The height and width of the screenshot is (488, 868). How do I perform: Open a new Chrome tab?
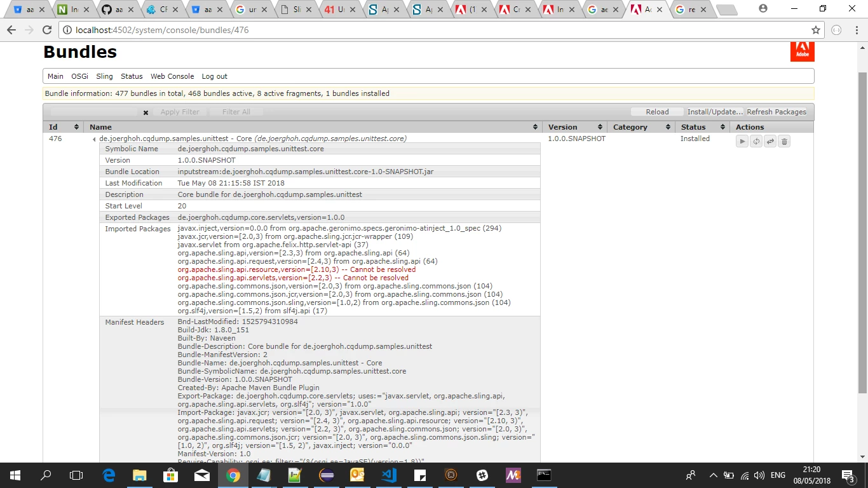726,10
